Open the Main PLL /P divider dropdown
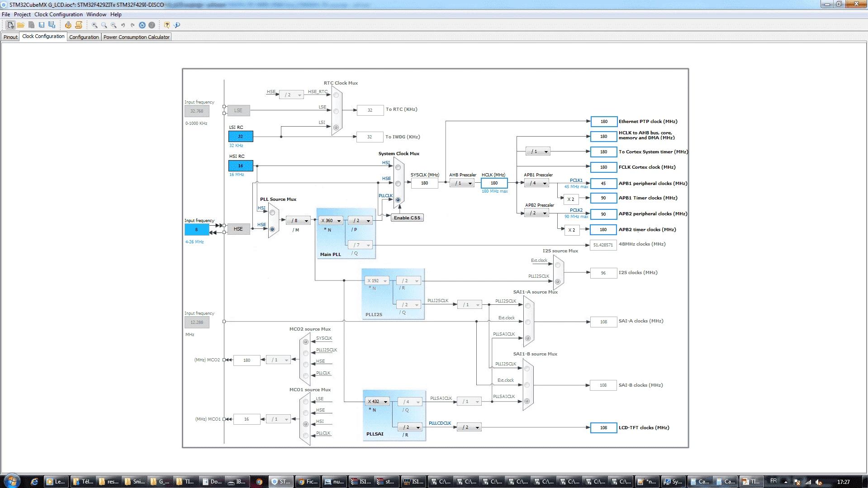Screen dimensions: 868x488 (360, 221)
